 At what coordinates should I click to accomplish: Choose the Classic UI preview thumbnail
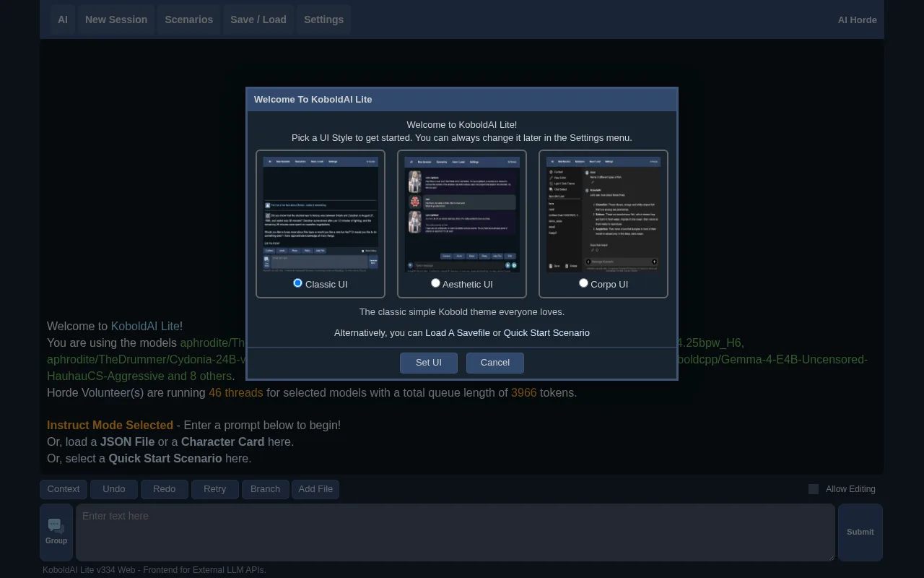pos(321,215)
